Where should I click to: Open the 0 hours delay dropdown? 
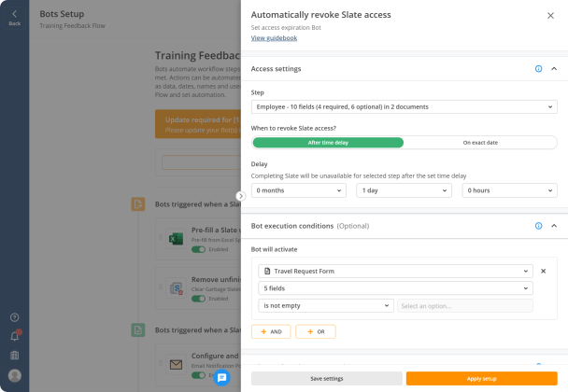click(x=510, y=190)
